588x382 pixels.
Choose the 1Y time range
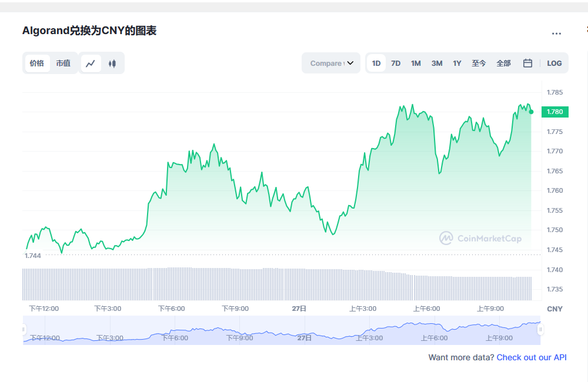pos(457,63)
